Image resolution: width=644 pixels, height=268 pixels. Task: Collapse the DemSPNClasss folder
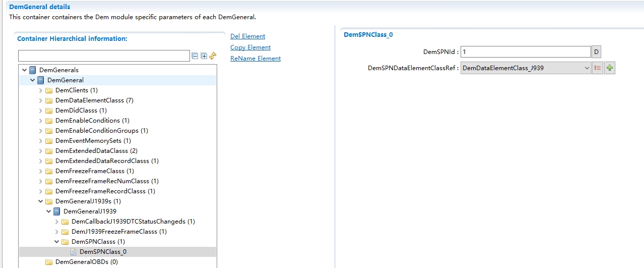tap(57, 242)
